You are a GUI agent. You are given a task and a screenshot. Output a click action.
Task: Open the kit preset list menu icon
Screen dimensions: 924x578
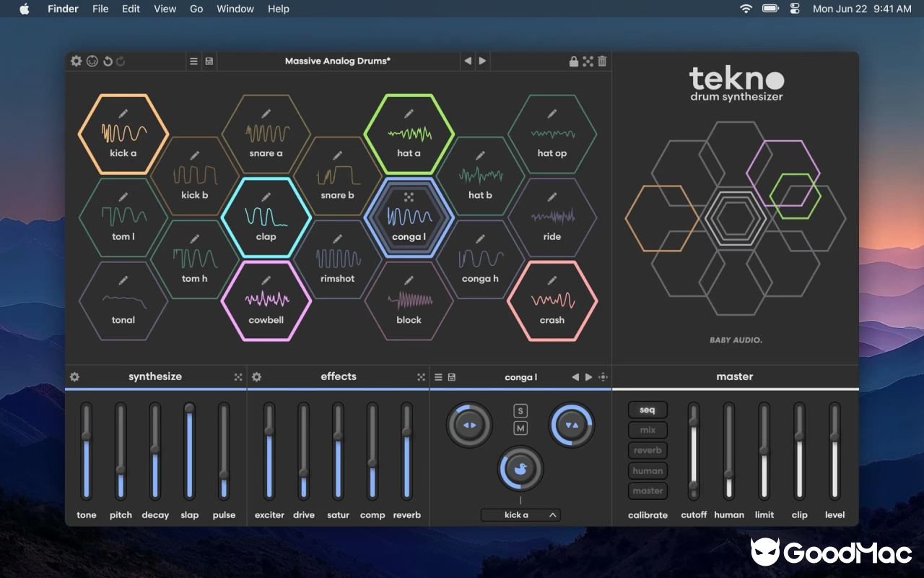tap(193, 61)
